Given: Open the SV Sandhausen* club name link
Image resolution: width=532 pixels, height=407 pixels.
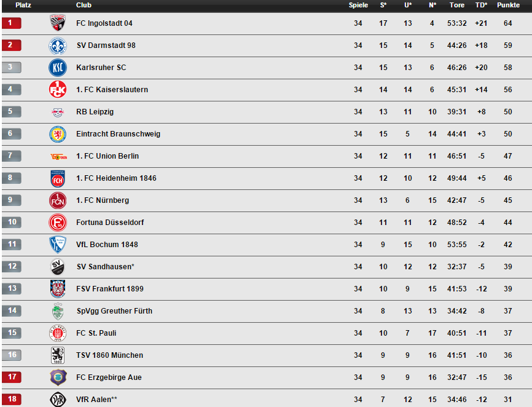Looking at the screenshot, I should point(105,267).
